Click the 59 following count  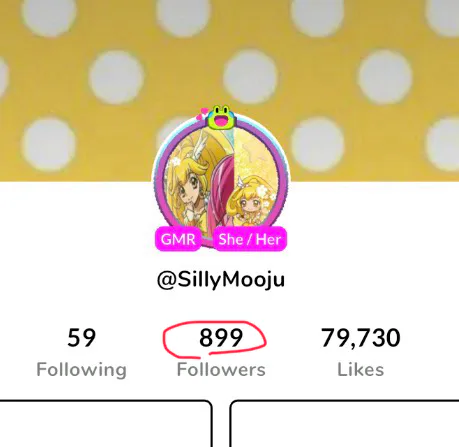(x=81, y=338)
